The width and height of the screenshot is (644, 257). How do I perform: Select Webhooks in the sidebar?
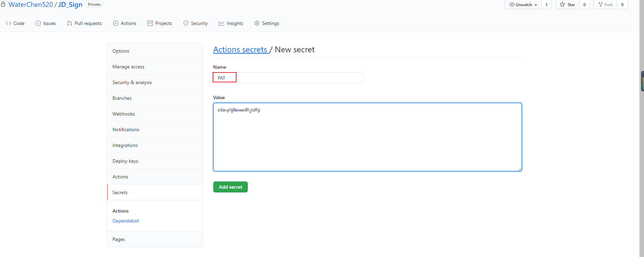click(x=124, y=114)
